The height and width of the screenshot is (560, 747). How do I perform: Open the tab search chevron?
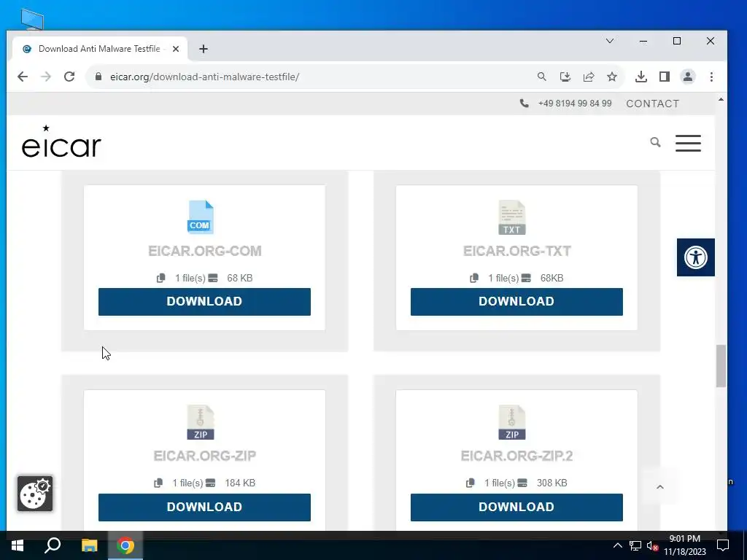(x=609, y=41)
